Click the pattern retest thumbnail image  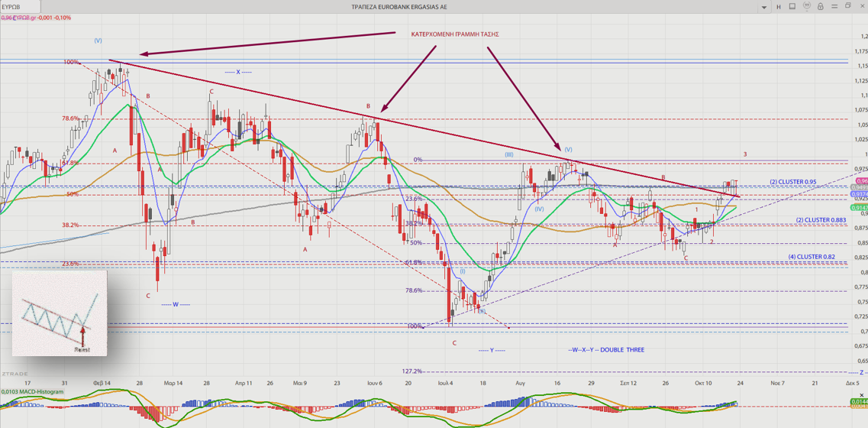pyautogui.click(x=60, y=313)
